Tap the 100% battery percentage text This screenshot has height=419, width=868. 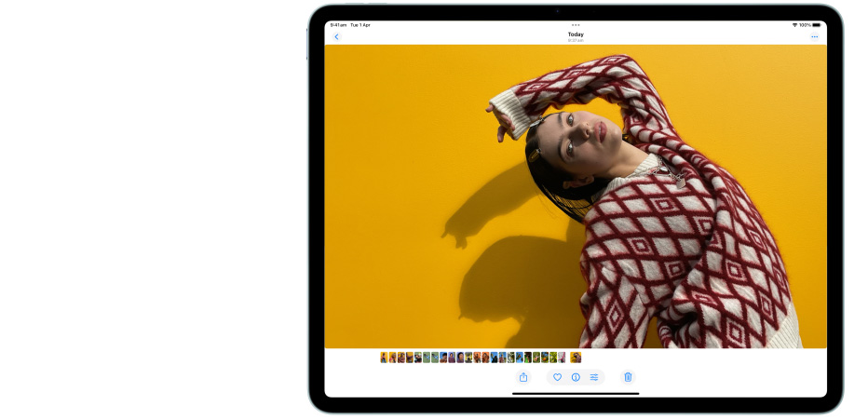coord(805,25)
